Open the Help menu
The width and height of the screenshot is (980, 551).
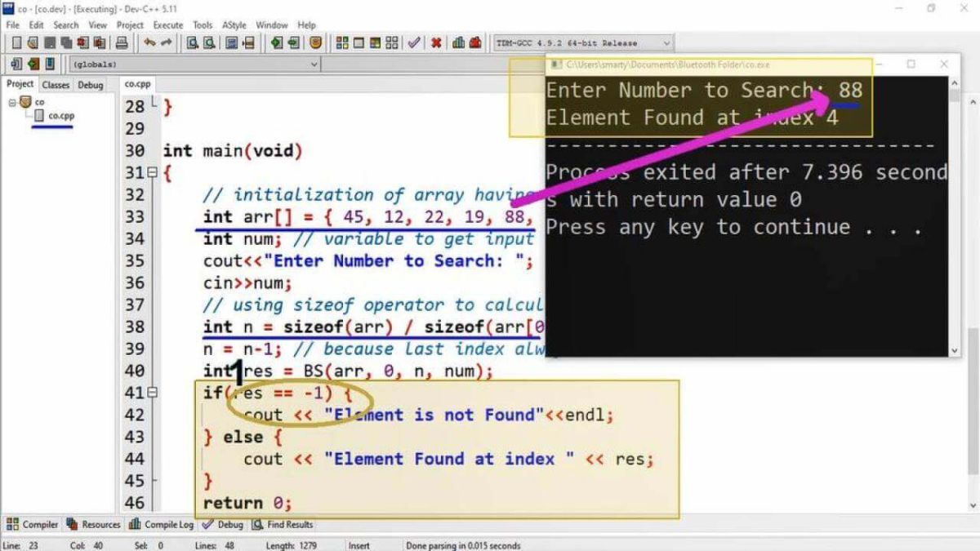point(306,25)
